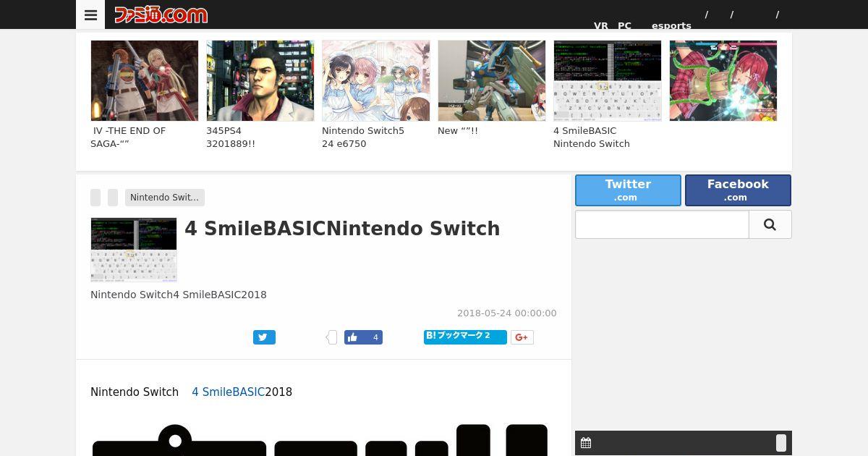Viewport: 868px width, 456px height.
Task: Focus the sidebar search input field
Action: point(662,224)
